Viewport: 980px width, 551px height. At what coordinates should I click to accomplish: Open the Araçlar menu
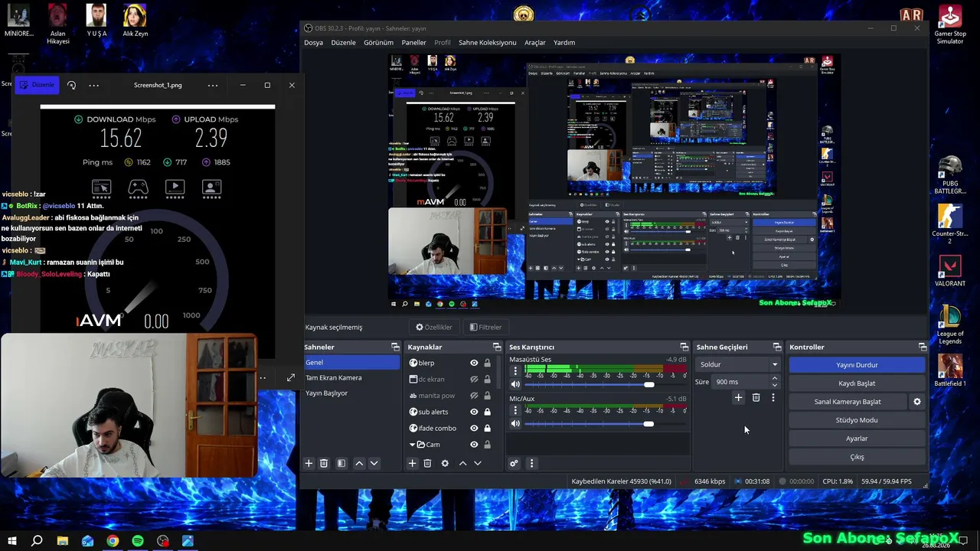(x=535, y=43)
